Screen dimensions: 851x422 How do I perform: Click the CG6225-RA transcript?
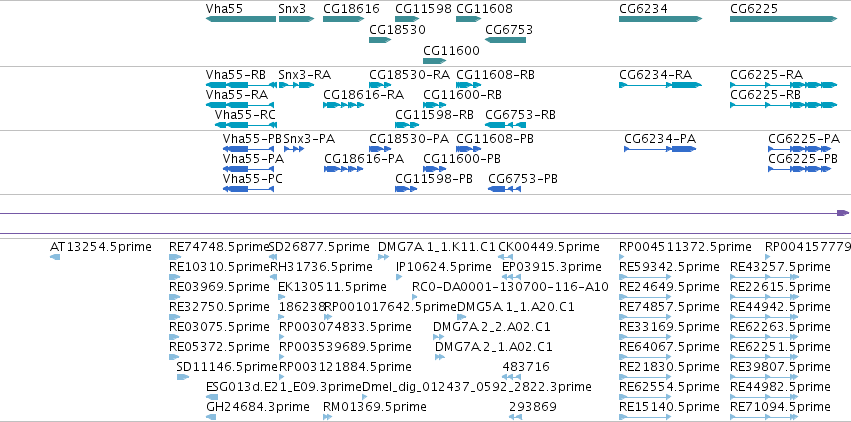(x=784, y=85)
